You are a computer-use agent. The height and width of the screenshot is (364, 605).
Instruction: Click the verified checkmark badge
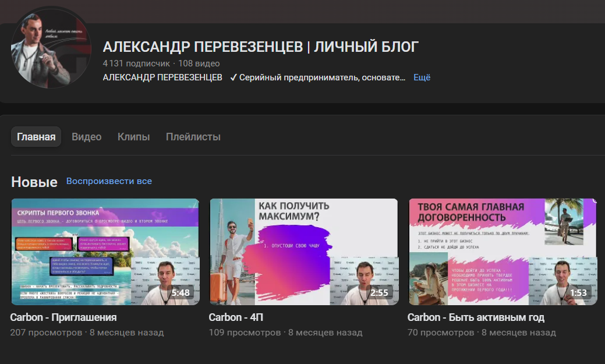tap(234, 77)
